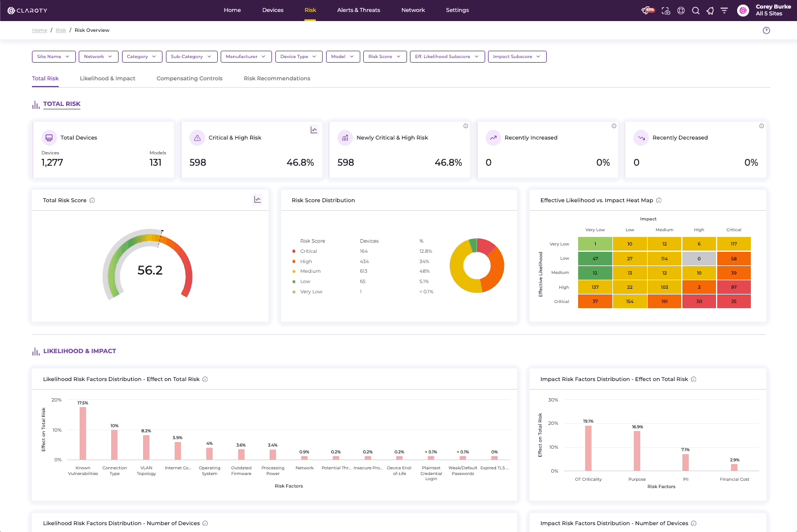
Task: Click the camera capture icon in the top bar
Action: click(x=666, y=10)
